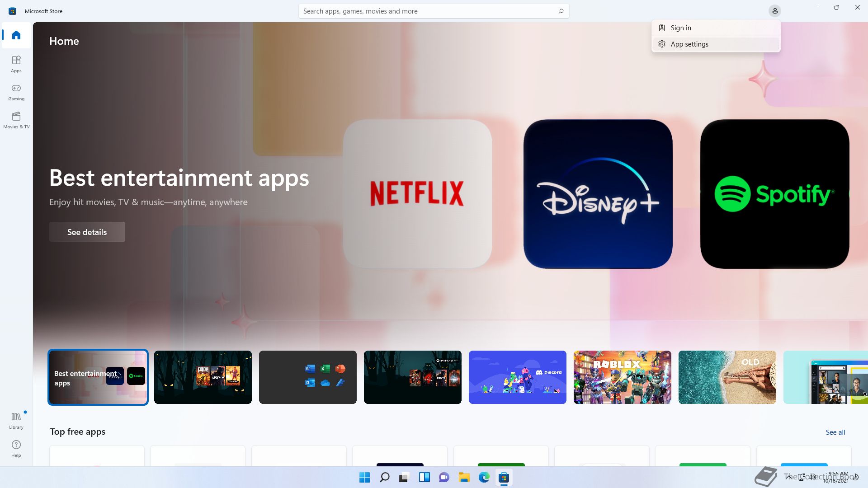Select the video meeting app carousel card
Screen dimensions: 868x488
[x=826, y=377]
